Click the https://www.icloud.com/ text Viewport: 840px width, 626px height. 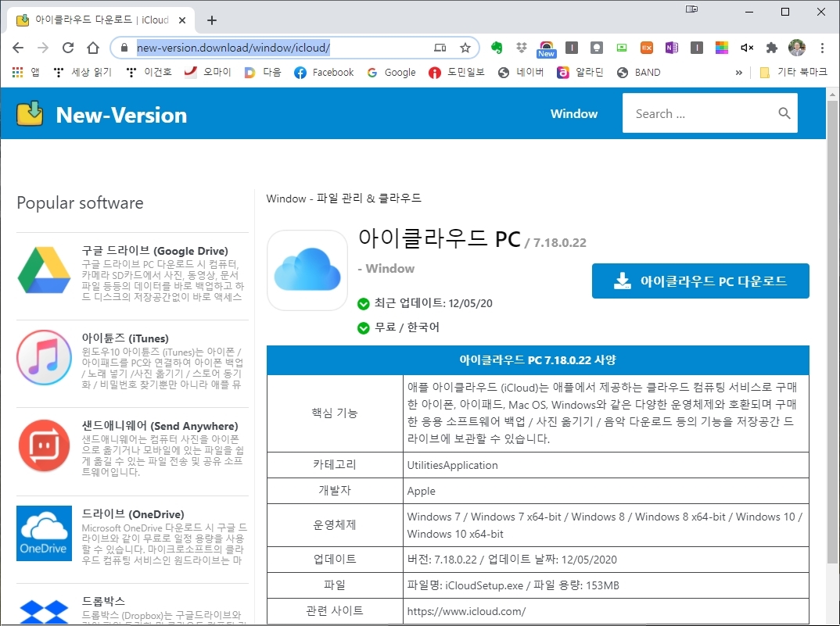click(x=466, y=611)
